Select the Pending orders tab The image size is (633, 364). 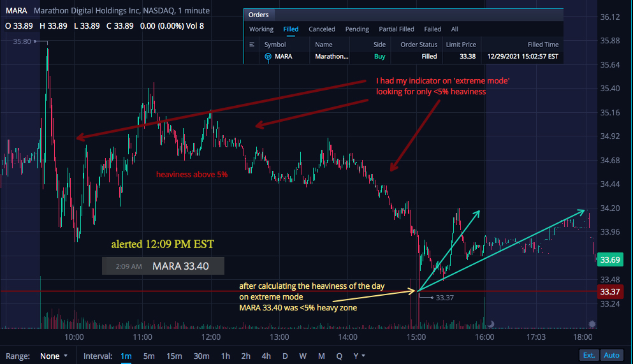tap(357, 29)
